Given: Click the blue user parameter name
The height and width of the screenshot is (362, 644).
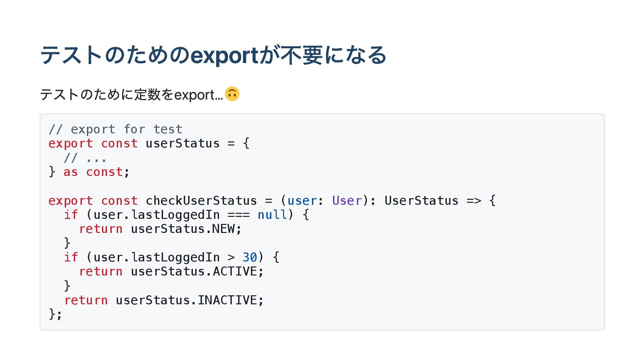Looking at the screenshot, I should (x=302, y=200).
